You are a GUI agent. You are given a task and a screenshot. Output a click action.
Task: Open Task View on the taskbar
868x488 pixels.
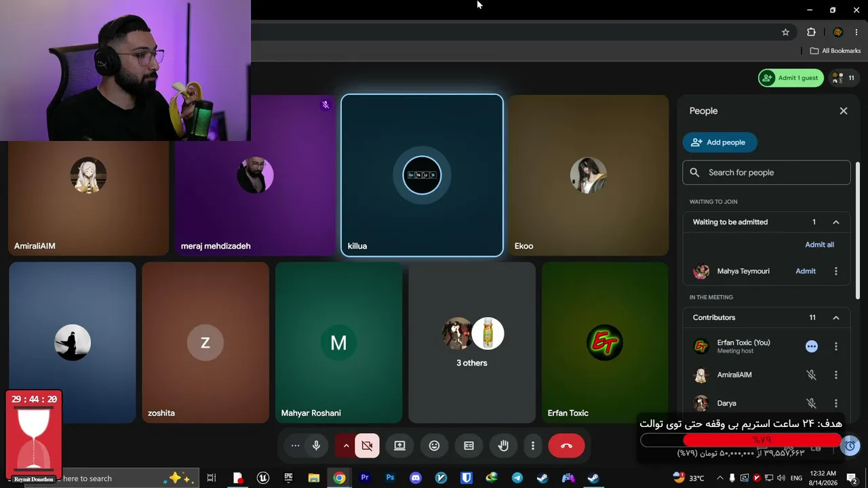point(212,478)
